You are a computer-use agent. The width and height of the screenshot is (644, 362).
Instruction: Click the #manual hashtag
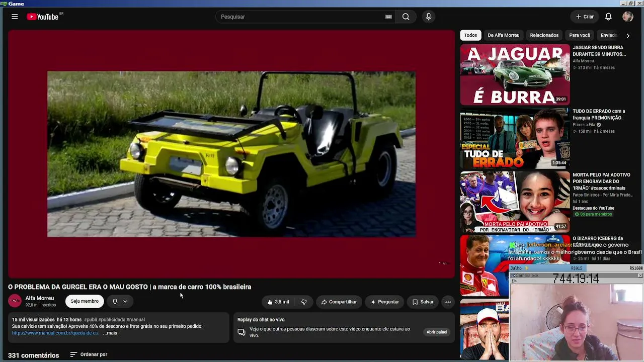click(x=136, y=320)
